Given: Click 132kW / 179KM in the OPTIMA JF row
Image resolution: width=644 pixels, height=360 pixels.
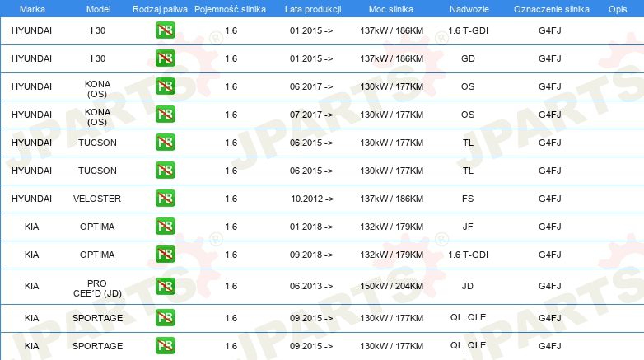Looking at the screenshot, I should coord(391,227).
